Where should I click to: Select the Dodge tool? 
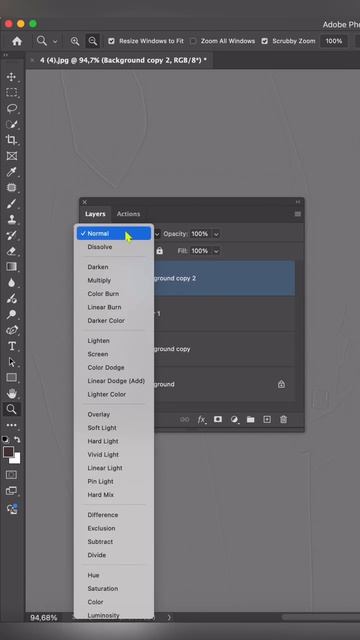click(x=11, y=314)
